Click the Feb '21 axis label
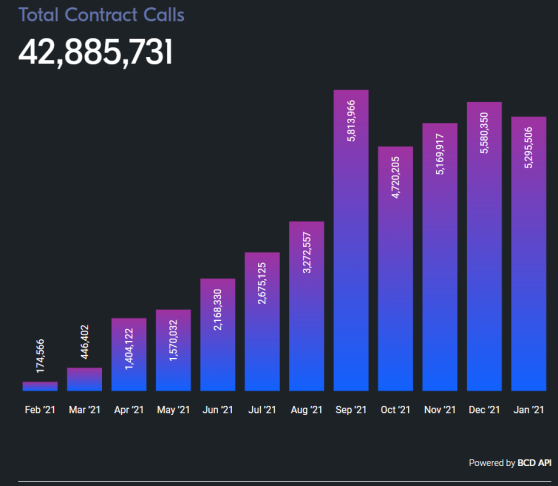The width and height of the screenshot is (558, 486). [40, 410]
